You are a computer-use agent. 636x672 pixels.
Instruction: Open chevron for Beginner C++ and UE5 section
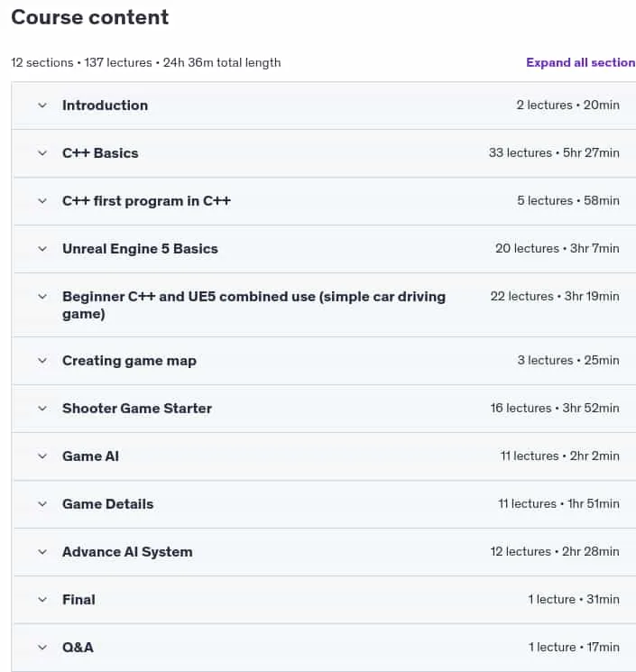coord(42,297)
